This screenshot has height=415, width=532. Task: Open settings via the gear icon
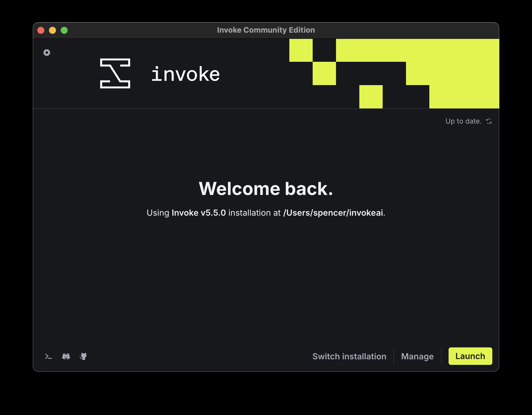(x=47, y=52)
